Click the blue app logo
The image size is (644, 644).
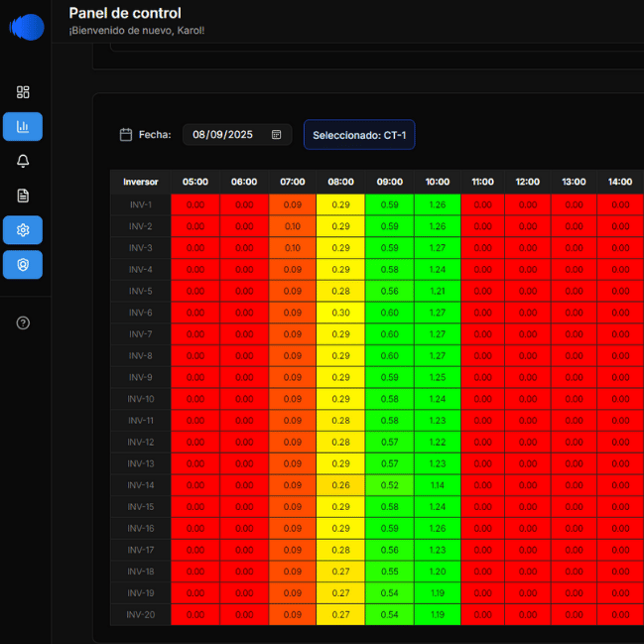pyautogui.click(x=27, y=27)
